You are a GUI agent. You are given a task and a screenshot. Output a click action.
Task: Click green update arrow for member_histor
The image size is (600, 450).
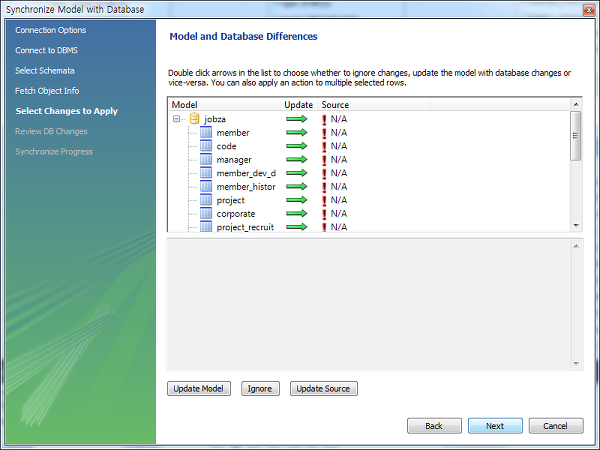pyautogui.click(x=297, y=186)
